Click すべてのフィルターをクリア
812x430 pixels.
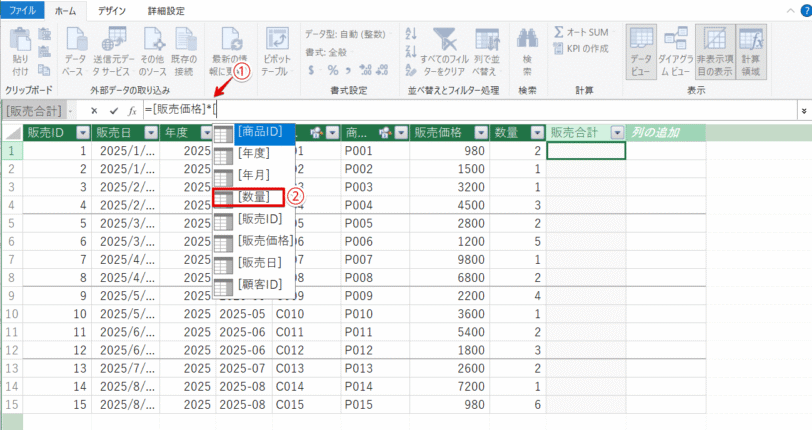coord(444,52)
